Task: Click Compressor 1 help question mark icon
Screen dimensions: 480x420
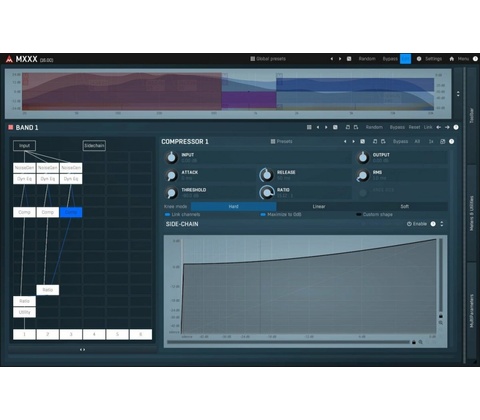Action: coord(451,141)
